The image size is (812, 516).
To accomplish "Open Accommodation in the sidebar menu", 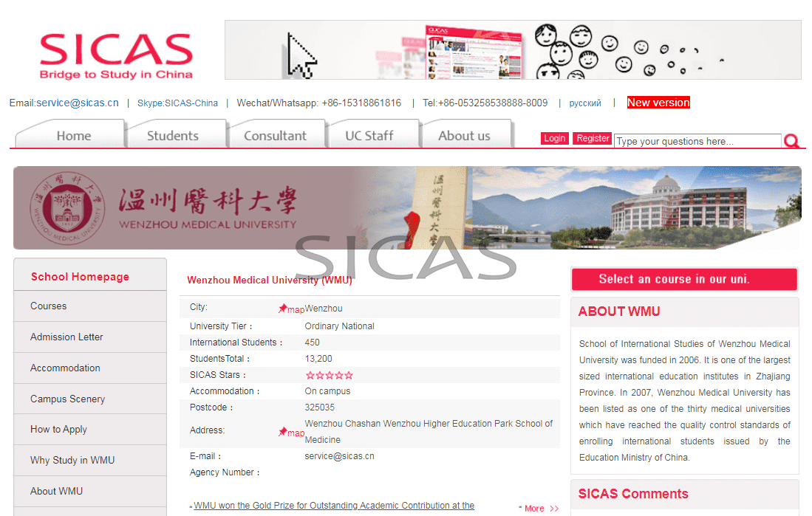I will coord(90,368).
